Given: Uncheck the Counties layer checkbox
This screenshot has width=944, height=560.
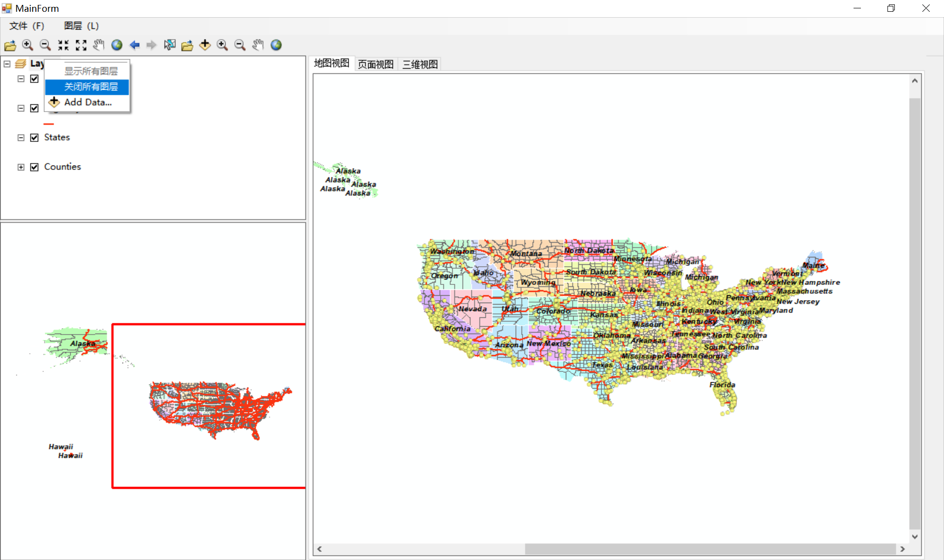Looking at the screenshot, I should tap(34, 167).
